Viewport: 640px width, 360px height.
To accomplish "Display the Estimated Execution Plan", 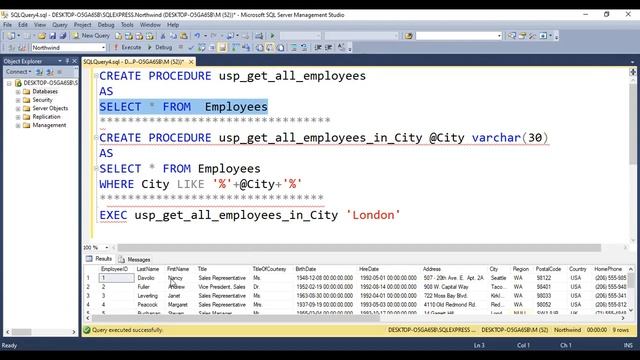I will pos(202,48).
